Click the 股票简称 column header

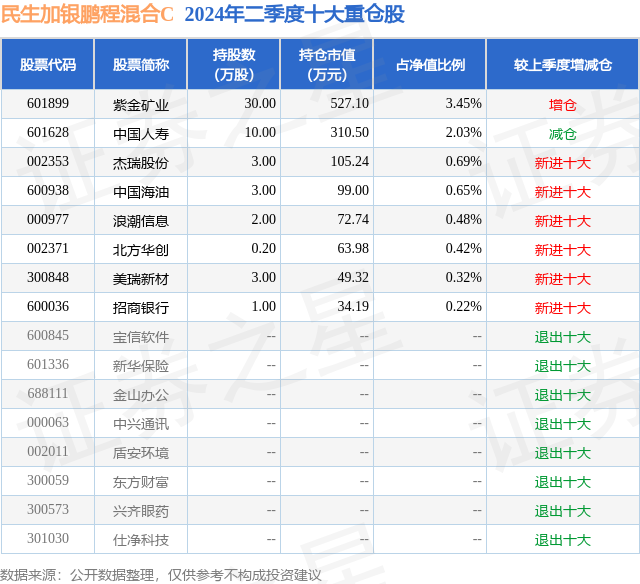click(141, 64)
